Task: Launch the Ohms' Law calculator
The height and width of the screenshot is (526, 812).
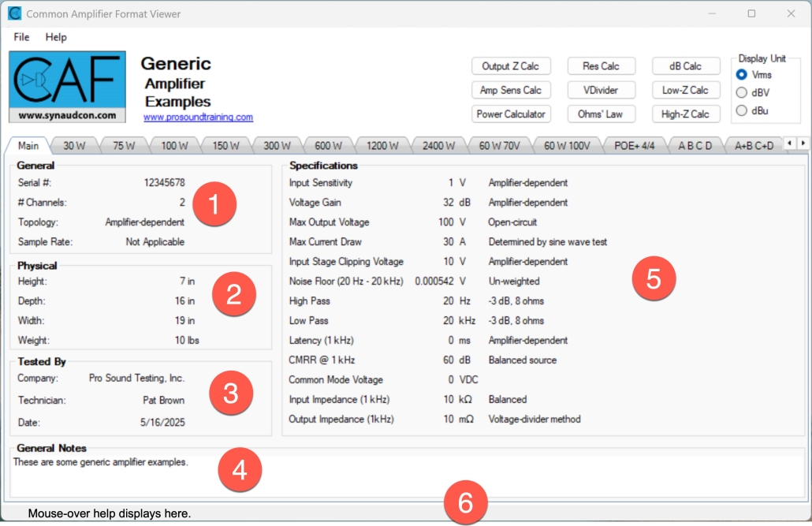Action: [x=601, y=114]
